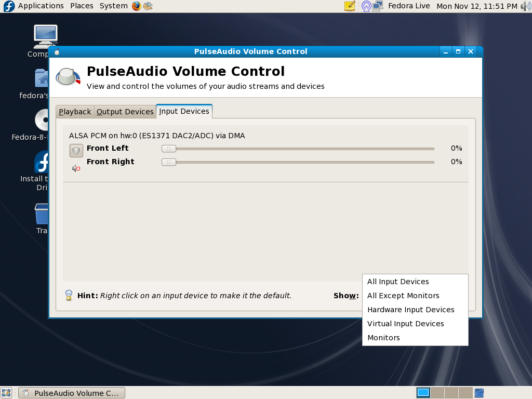Image resolution: width=532 pixels, height=399 pixels.
Task: Click the date and time clock
Action: [x=477, y=6]
